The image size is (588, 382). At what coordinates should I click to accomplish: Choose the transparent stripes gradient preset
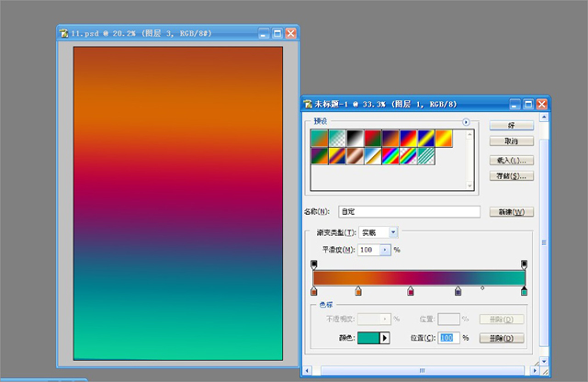click(426, 156)
